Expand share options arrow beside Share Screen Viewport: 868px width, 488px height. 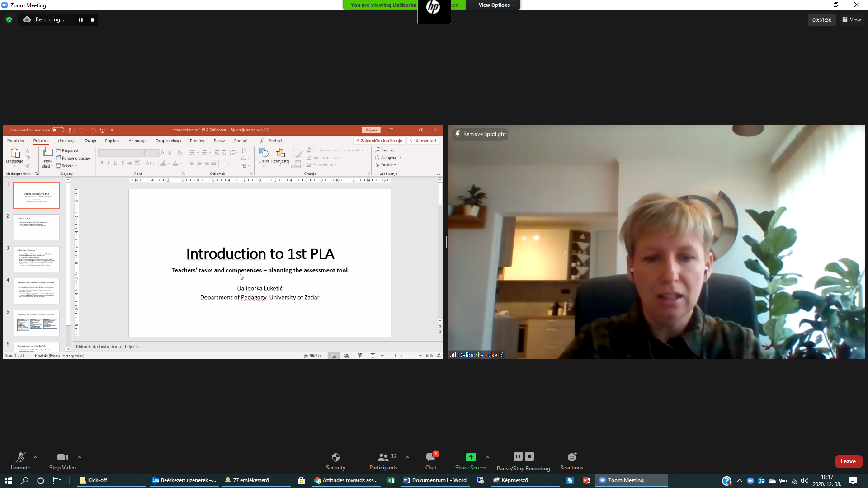(x=488, y=457)
